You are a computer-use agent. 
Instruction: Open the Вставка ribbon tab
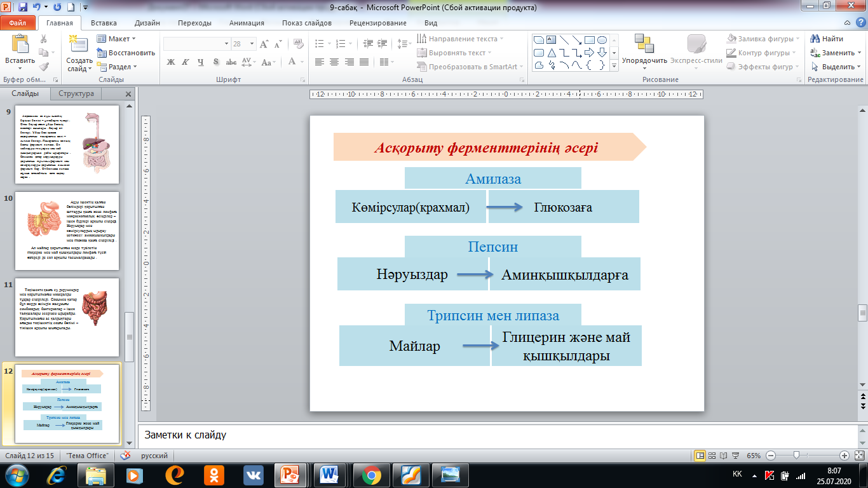[104, 23]
